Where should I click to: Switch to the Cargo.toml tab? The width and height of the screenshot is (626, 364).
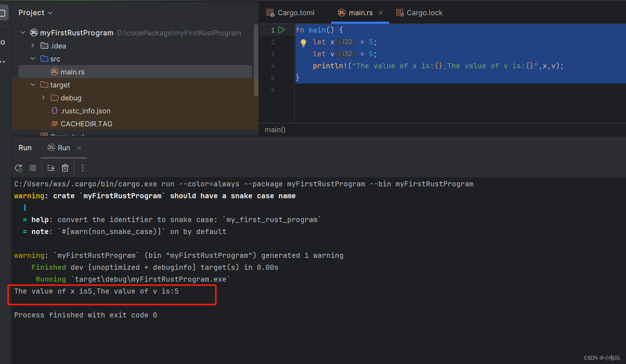(291, 13)
